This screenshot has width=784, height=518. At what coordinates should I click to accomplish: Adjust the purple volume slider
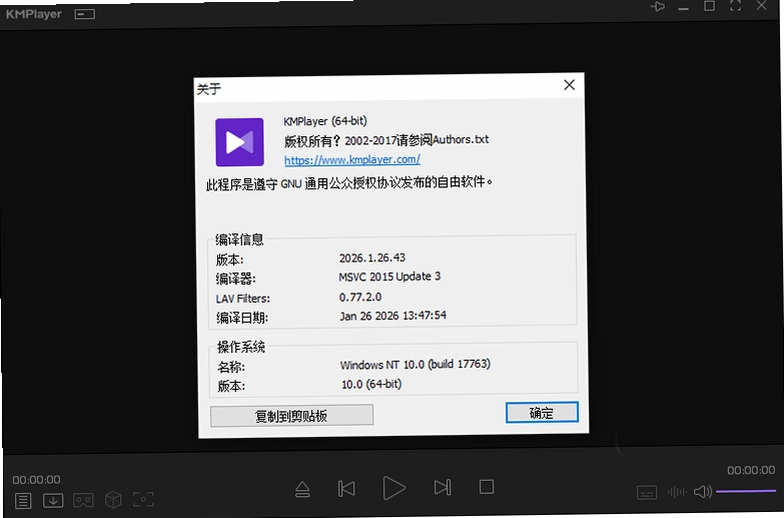click(x=746, y=492)
